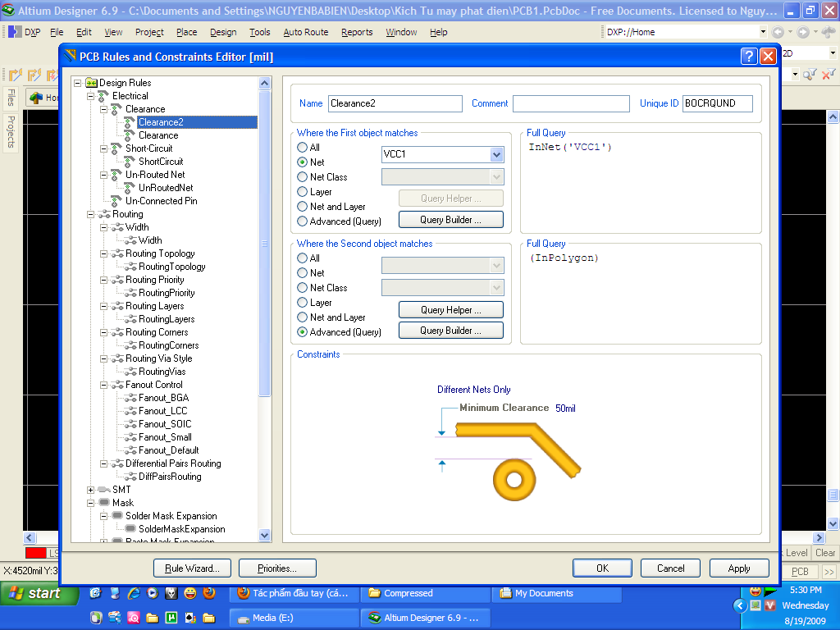Click the rule Name input field
This screenshot has height=630, width=840.
[395, 103]
